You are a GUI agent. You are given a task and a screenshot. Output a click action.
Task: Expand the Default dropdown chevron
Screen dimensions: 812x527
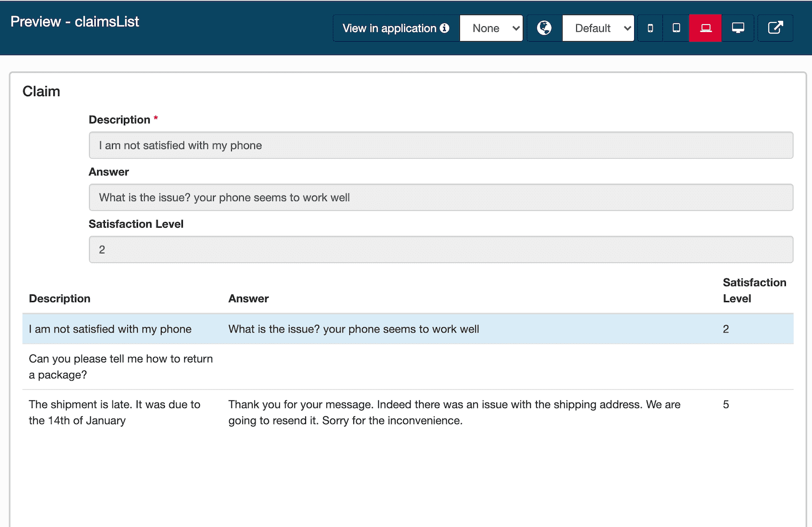coord(627,28)
